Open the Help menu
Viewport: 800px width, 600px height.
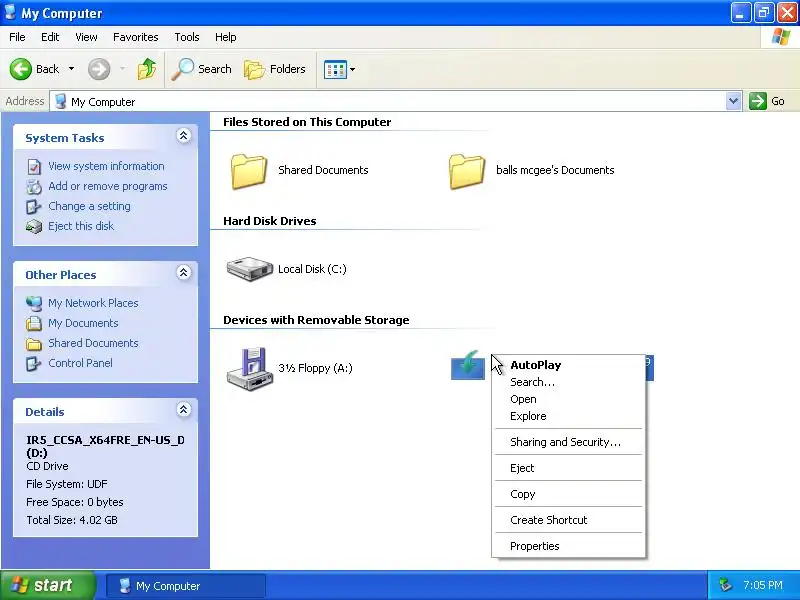(226, 37)
